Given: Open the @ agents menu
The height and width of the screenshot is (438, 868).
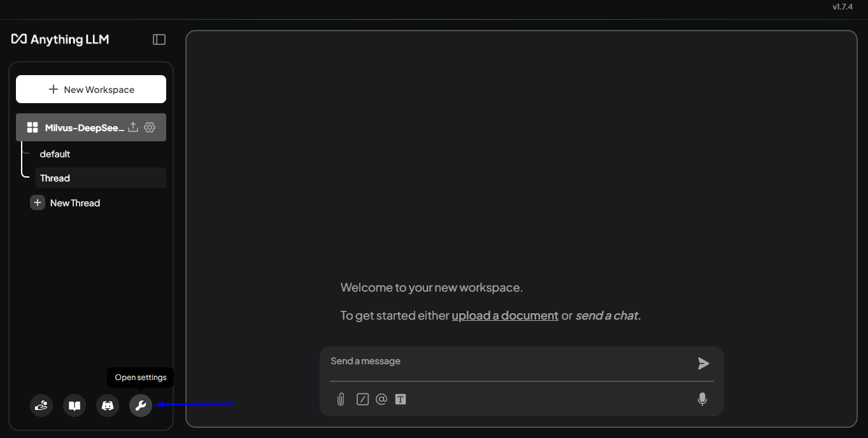Looking at the screenshot, I should [381, 400].
